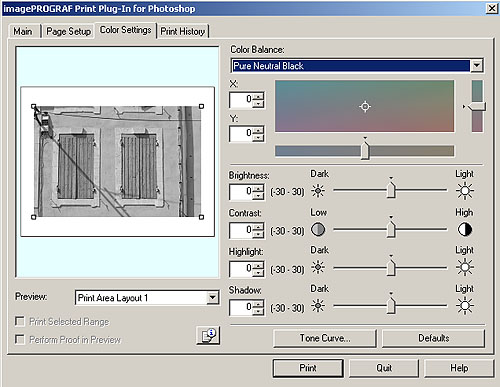Click the dark sun icon beside Highlight
Viewport: 500px width, 387px height.
[x=318, y=267]
